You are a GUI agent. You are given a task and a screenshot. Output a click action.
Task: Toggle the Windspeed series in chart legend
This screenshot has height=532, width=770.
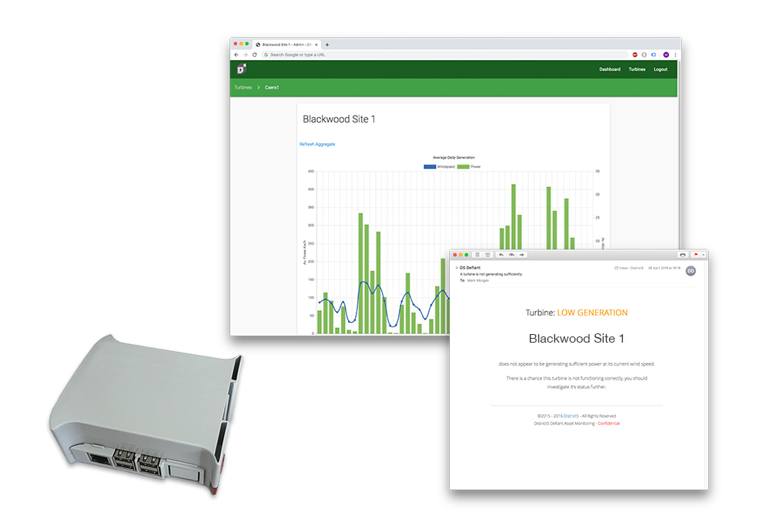pos(440,166)
